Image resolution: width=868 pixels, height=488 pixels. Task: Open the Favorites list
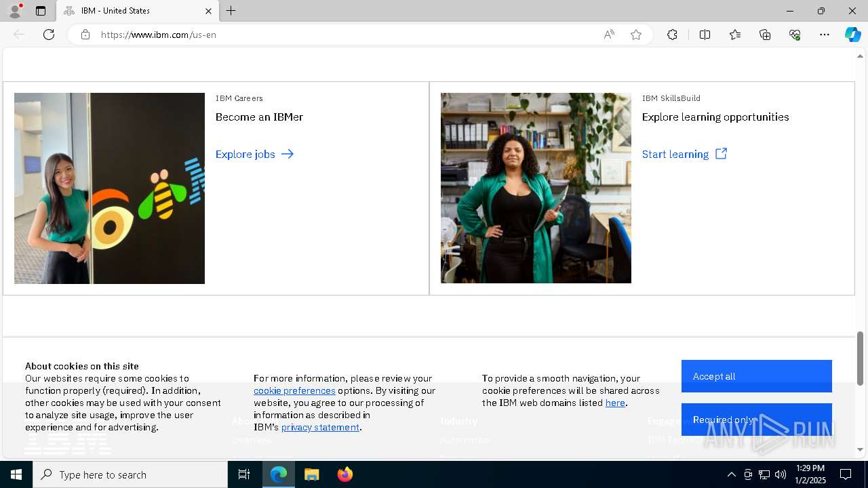[735, 35]
